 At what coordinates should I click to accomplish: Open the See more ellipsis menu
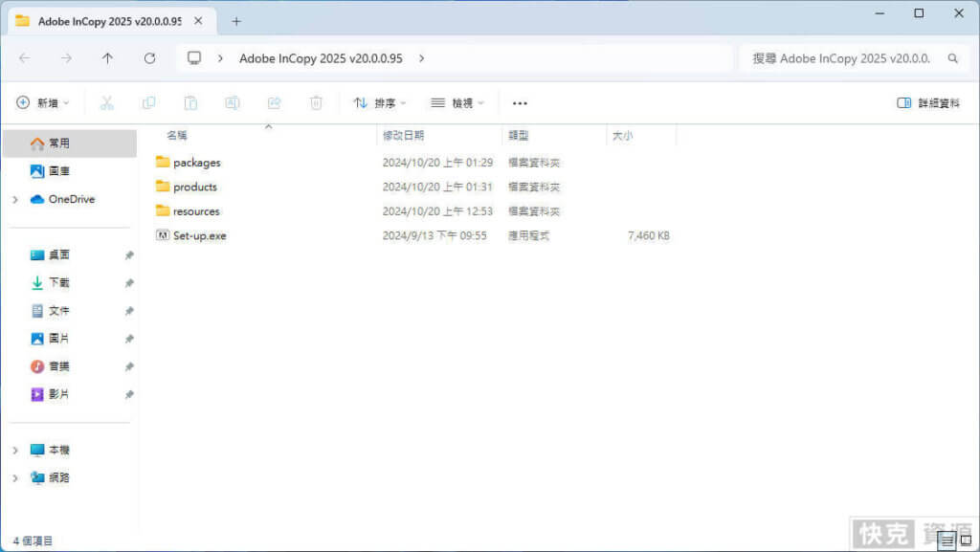520,103
